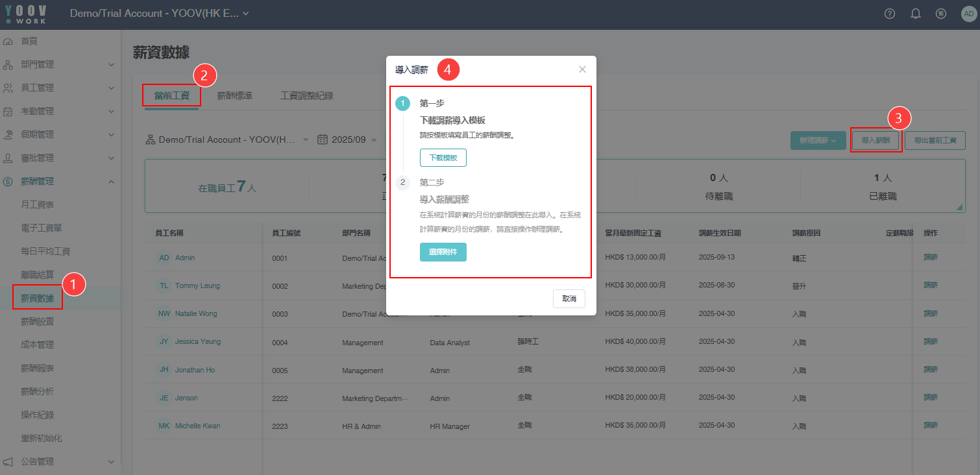This screenshot has height=475, width=980.
Task: Open the 辦理調薪 dropdown button
Action: (x=817, y=140)
